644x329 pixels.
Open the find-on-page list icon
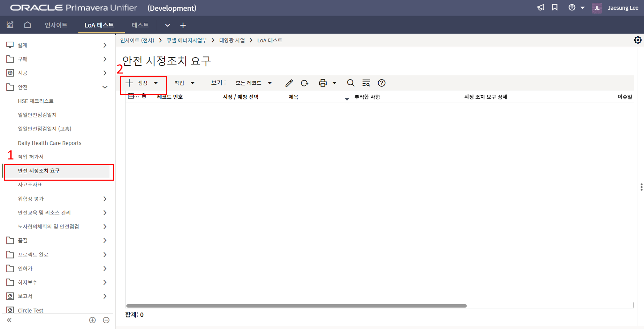click(x=366, y=83)
